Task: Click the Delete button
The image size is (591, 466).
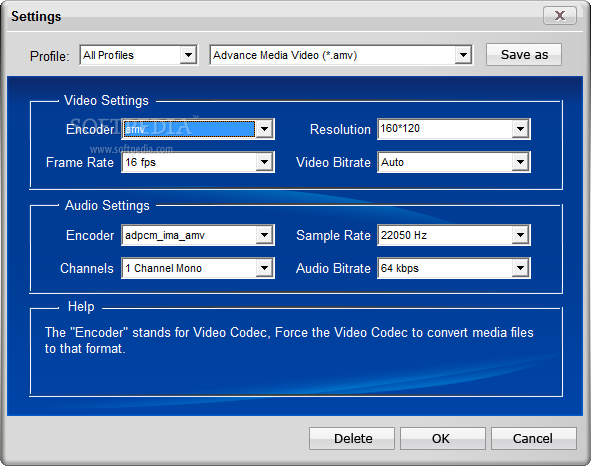Action: [x=352, y=438]
